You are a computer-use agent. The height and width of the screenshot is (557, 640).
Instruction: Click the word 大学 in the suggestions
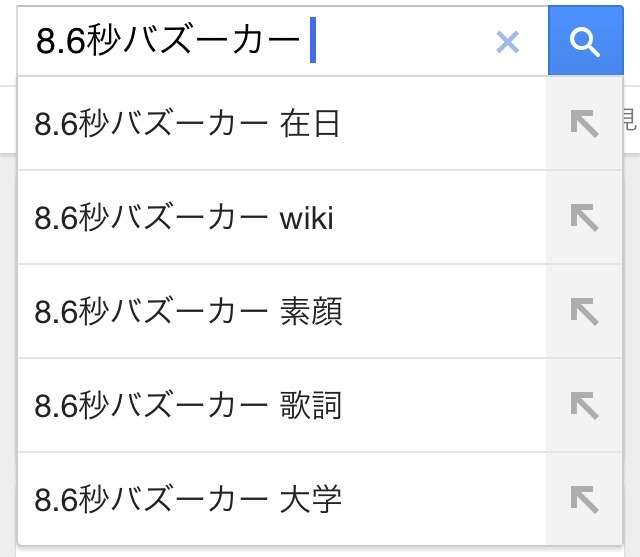click(311, 499)
